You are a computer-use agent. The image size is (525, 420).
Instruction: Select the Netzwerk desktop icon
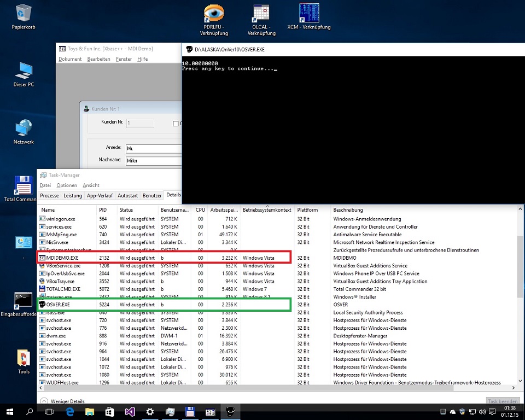point(24,132)
